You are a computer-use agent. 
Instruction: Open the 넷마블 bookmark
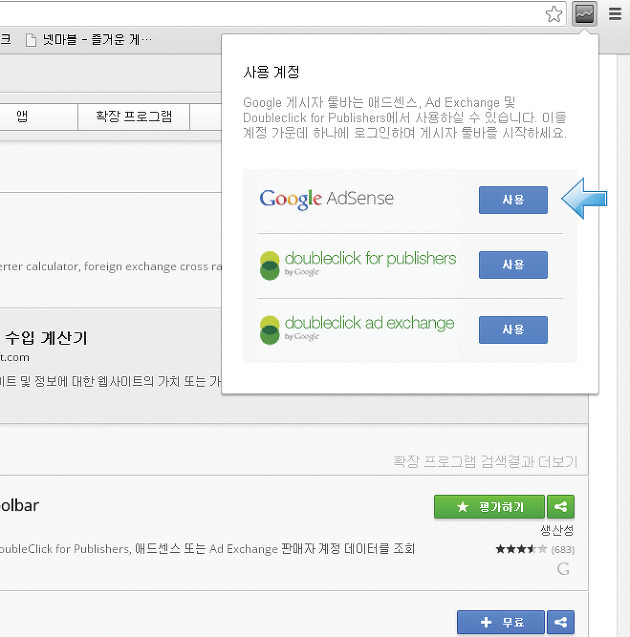pos(89,40)
